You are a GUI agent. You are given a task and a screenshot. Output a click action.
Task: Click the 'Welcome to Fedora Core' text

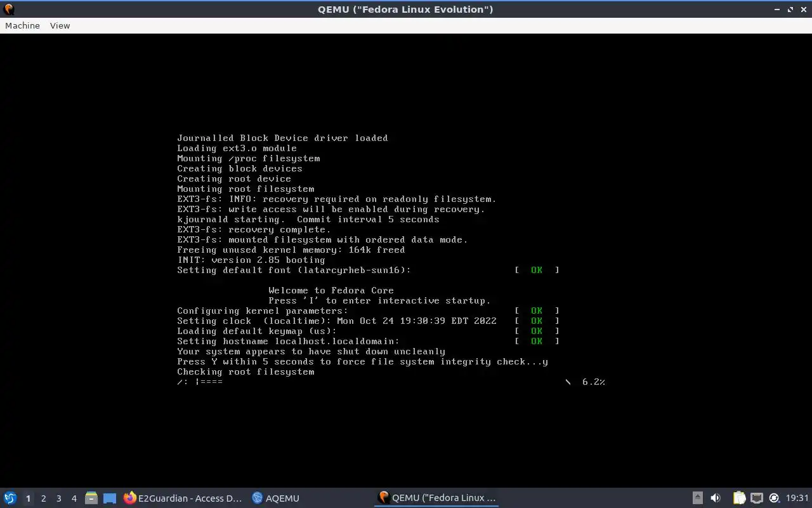point(331,290)
